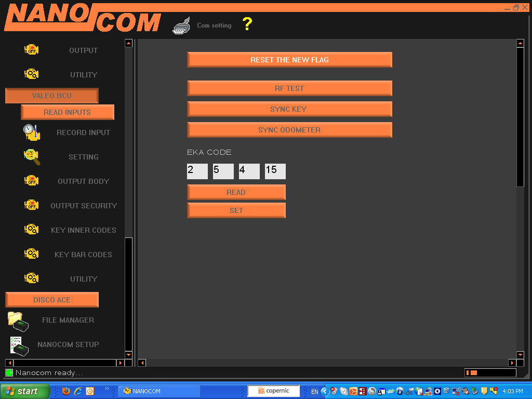Click the sidebar scroll-down arrow
Viewport: 532px width, 399px height.
click(x=128, y=354)
